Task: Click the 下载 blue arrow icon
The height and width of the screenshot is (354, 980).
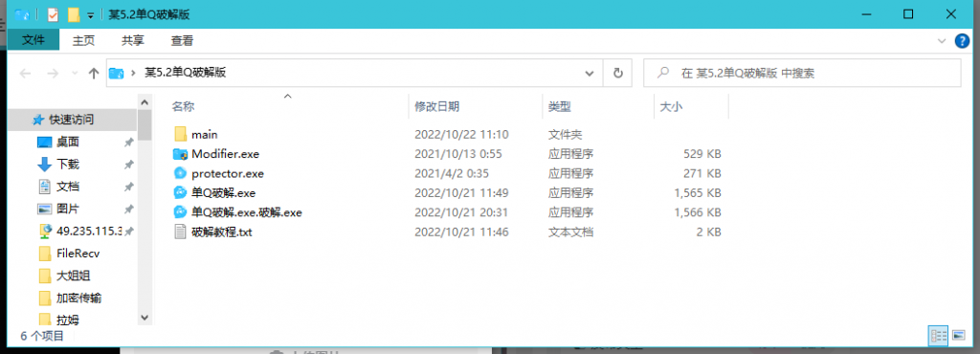Action: click(x=44, y=165)
